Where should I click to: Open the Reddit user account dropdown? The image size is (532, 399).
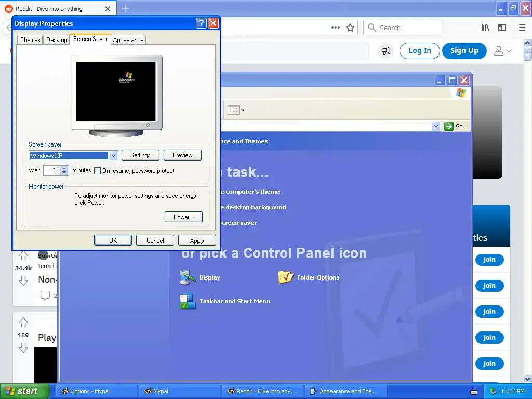(502, 51)
